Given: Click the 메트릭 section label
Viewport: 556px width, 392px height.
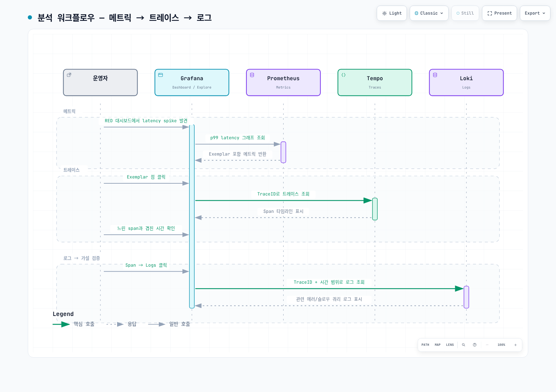Looking at the screenshot, I should click(x=69, y=111).
